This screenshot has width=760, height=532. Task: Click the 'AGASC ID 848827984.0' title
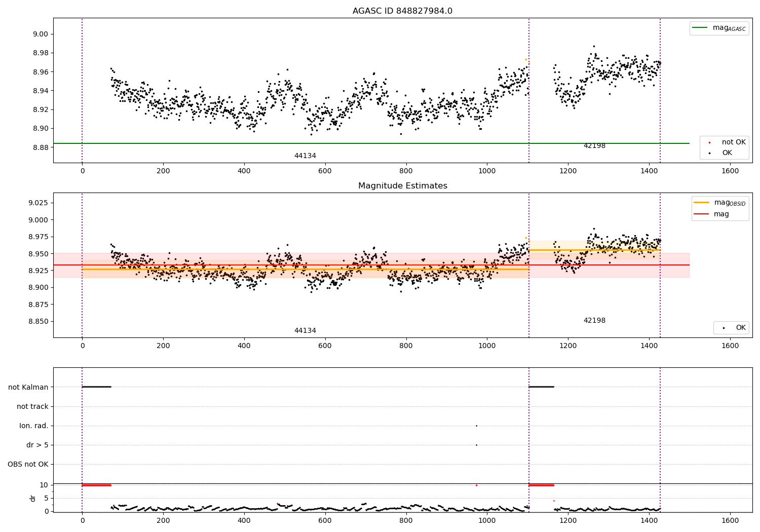pos(402,11)
